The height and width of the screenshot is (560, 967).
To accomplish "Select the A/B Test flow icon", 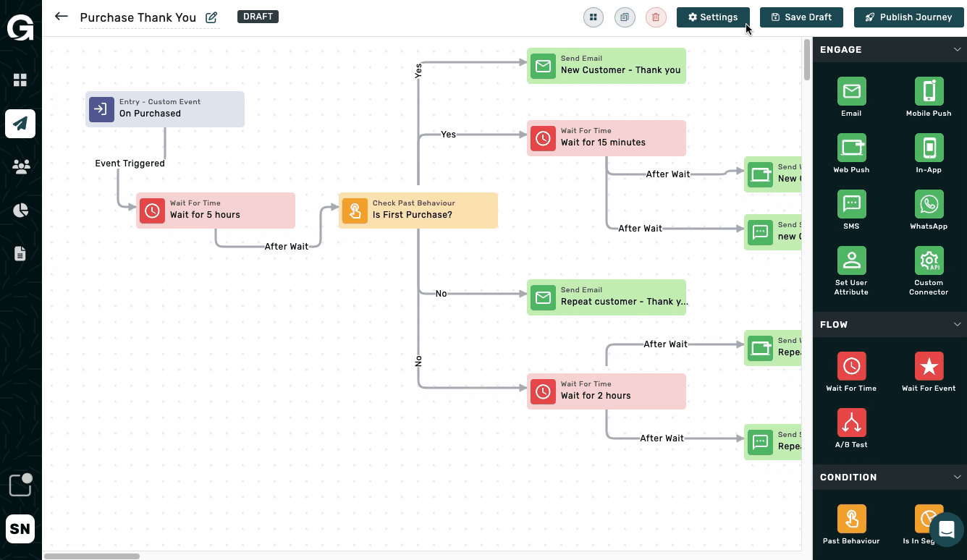I will click(851, 423).
